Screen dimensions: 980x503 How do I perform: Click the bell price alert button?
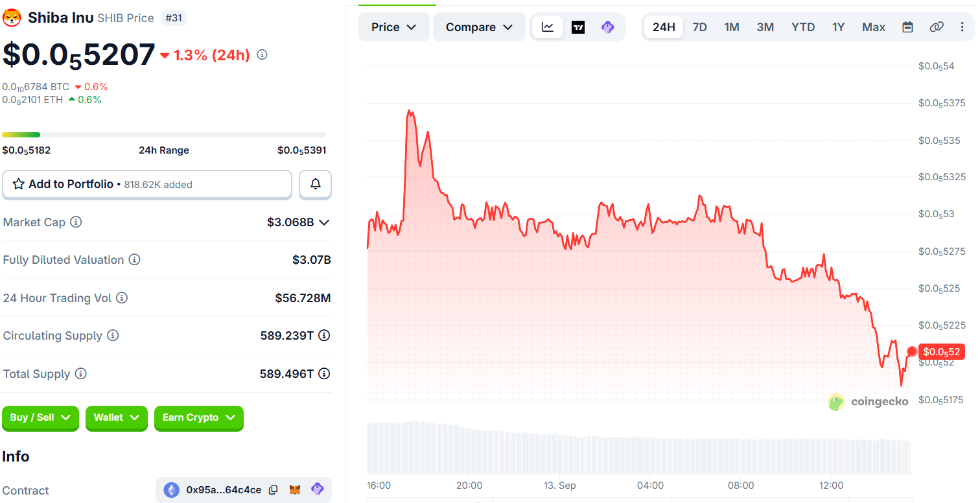316,184
